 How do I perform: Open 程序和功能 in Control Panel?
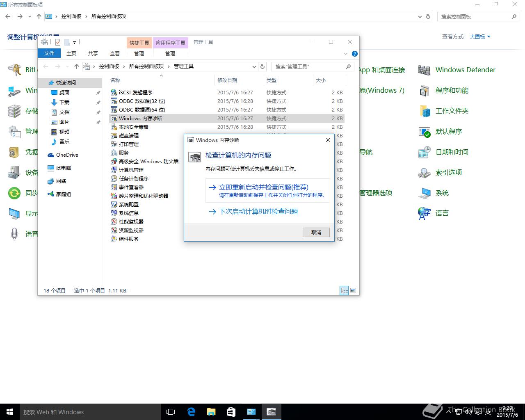[443, 90]
